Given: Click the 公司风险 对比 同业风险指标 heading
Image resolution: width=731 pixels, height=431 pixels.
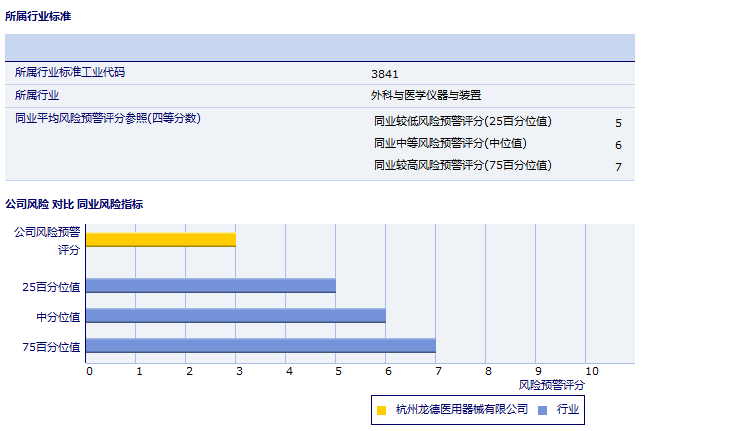Looking at the screenshot, I should coord(74,204).
